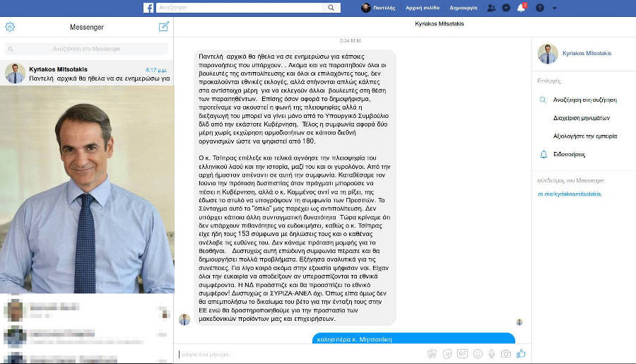The height and width of the screenshot is (364, 636).
Task: Open the sticker picker
Action: 447,353
